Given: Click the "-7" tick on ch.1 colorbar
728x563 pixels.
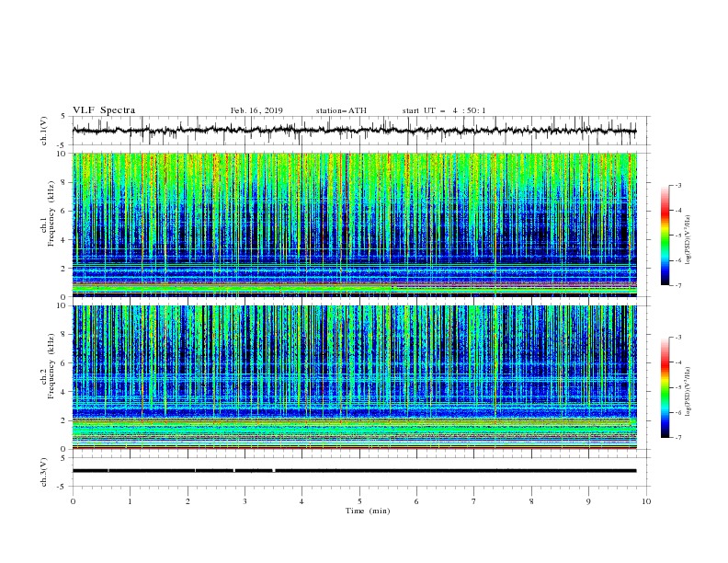Looking at the screenshot, I should click(677, 285).
